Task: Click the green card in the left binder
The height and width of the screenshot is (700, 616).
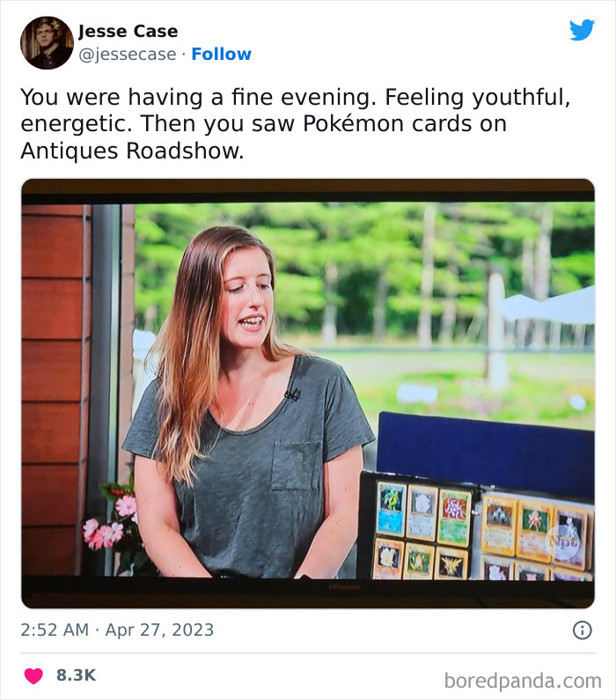Action: (x=454, y=517)
